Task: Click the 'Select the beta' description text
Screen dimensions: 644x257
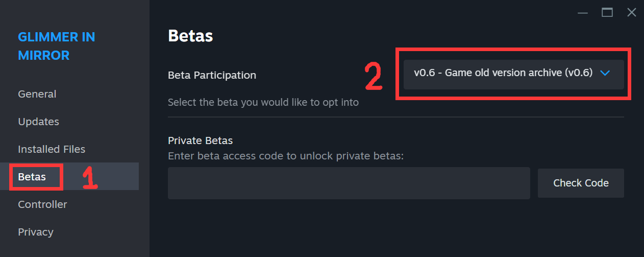Action: (x=263, y=102)
